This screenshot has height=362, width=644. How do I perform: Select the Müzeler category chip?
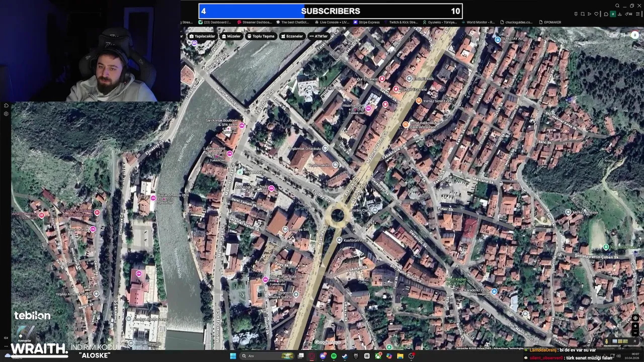(x=231, y=36)
